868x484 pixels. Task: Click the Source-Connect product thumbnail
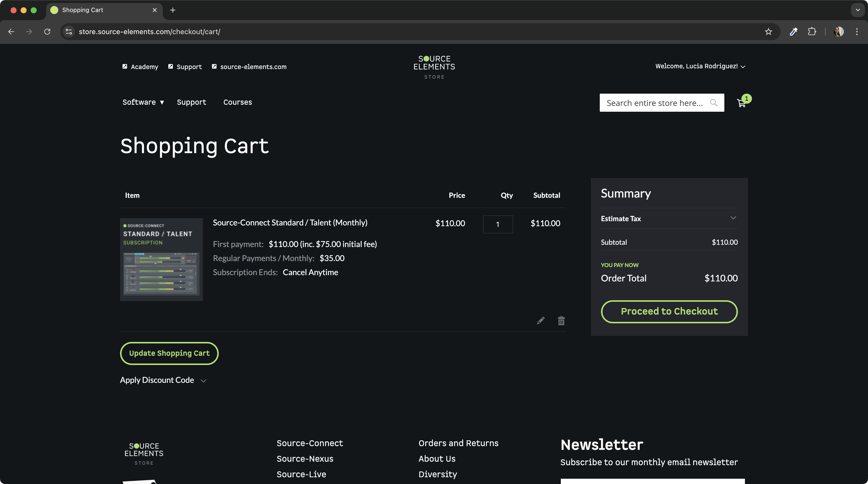(161, 259)
